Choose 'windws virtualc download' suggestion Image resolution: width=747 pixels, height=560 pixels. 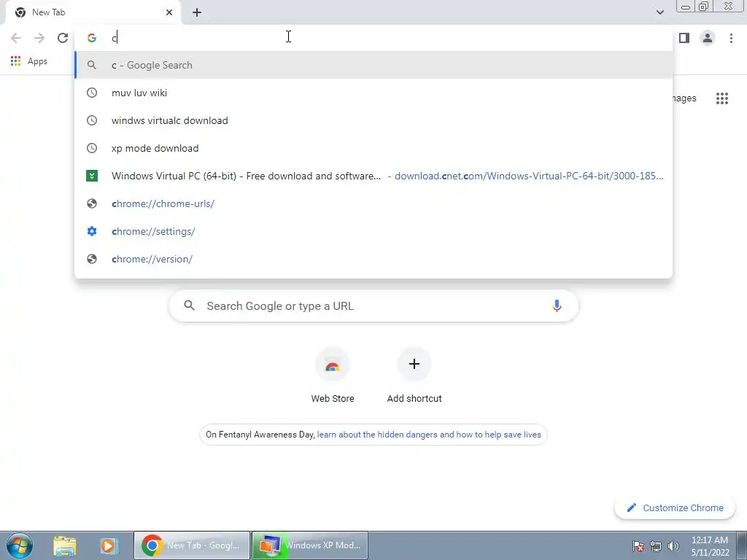click(x=373, y=120)
